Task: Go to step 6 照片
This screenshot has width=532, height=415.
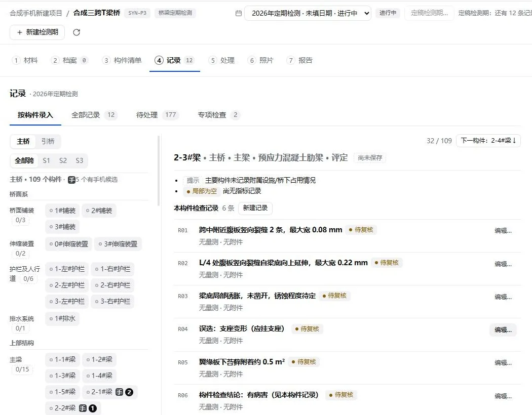Action: (x=260, y=60)
